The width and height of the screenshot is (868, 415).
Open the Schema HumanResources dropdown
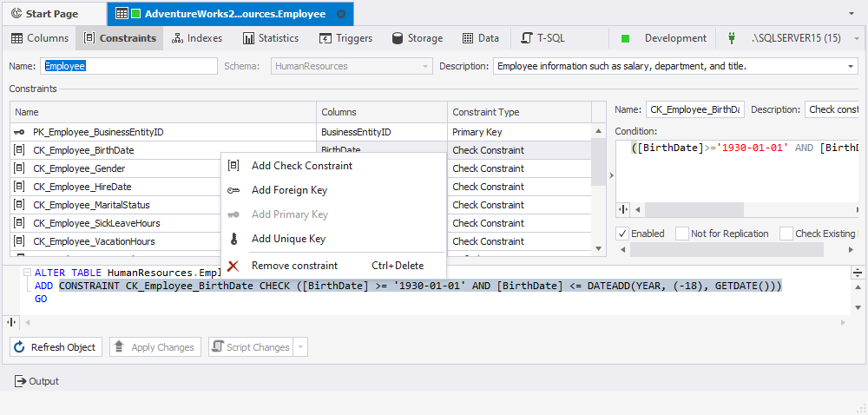[425, 66]
